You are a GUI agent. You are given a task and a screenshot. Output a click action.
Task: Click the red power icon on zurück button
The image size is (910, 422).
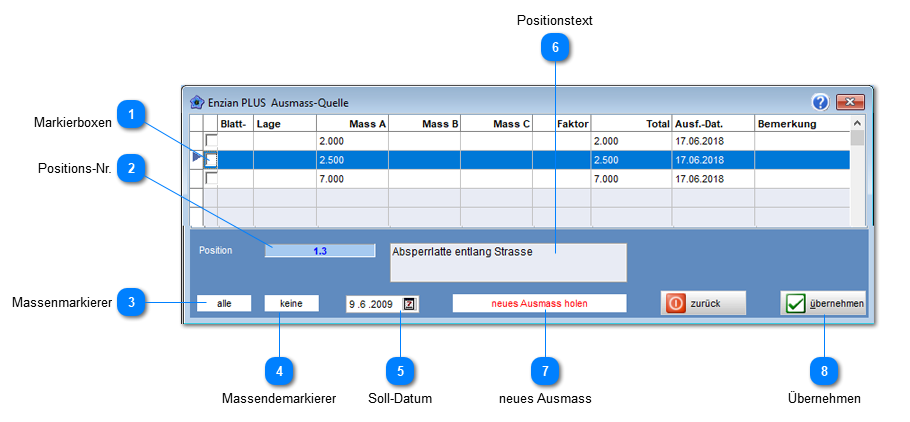tap(676, 304)
